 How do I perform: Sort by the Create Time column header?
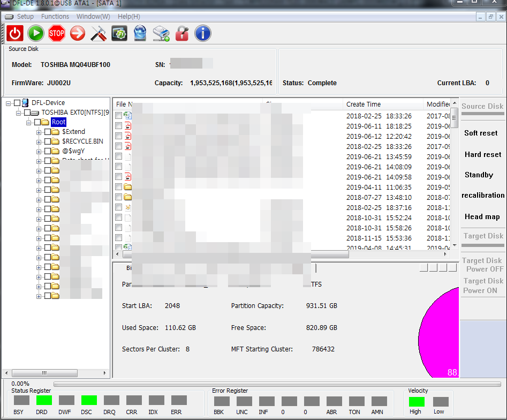click(x=383, y=104)
